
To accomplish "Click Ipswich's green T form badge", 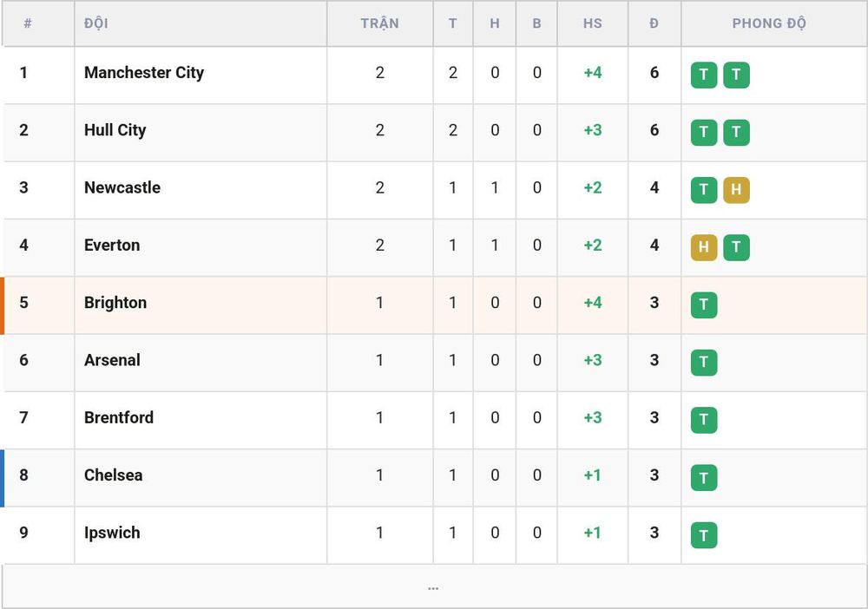I will [x=704, y=535].
